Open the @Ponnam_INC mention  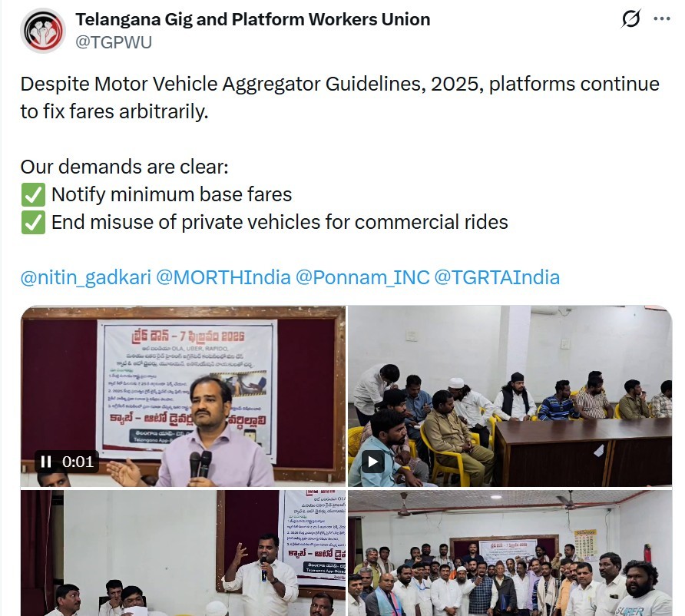362,277
